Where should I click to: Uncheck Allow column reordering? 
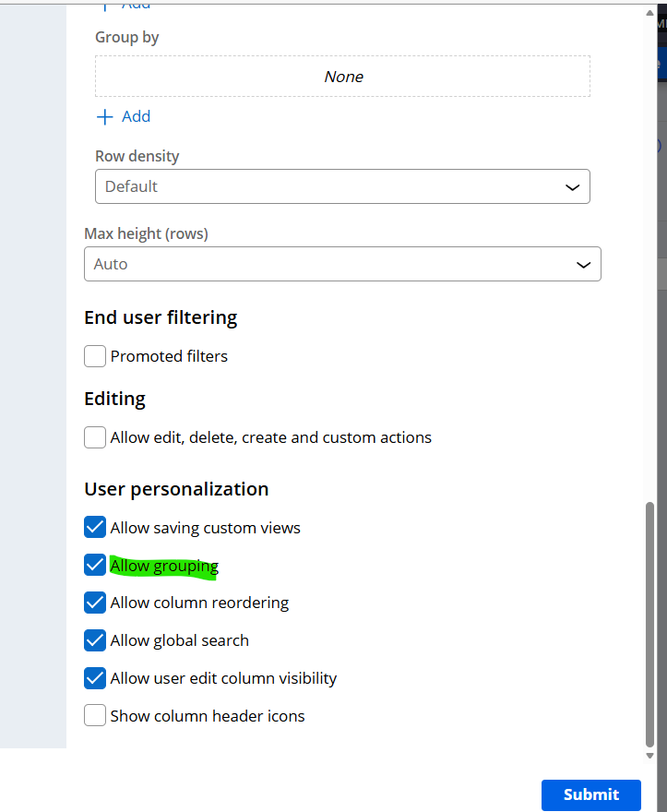tap(95, 603)
